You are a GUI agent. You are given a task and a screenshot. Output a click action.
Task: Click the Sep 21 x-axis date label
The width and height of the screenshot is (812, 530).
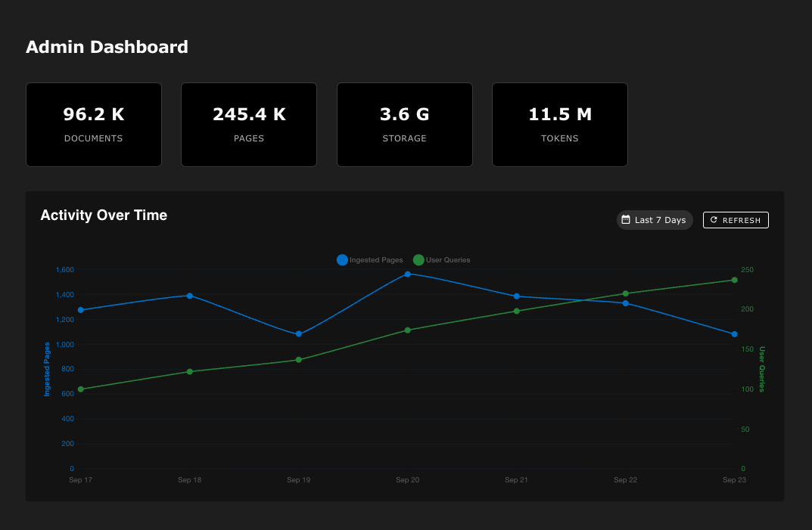[x=516, y=480]
